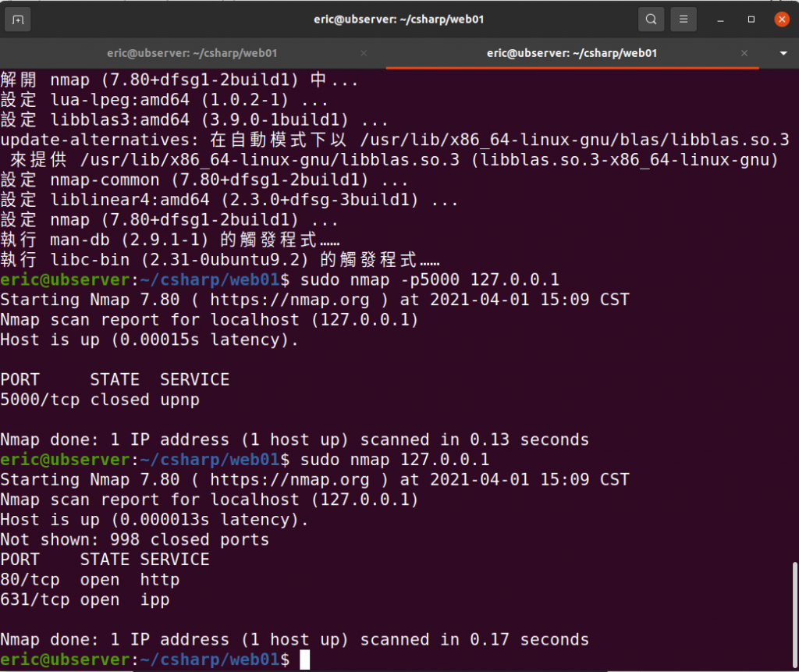Close the second active terminal tab
The width and height of the screenshot is (799, 672).
[x=744, y=53]
